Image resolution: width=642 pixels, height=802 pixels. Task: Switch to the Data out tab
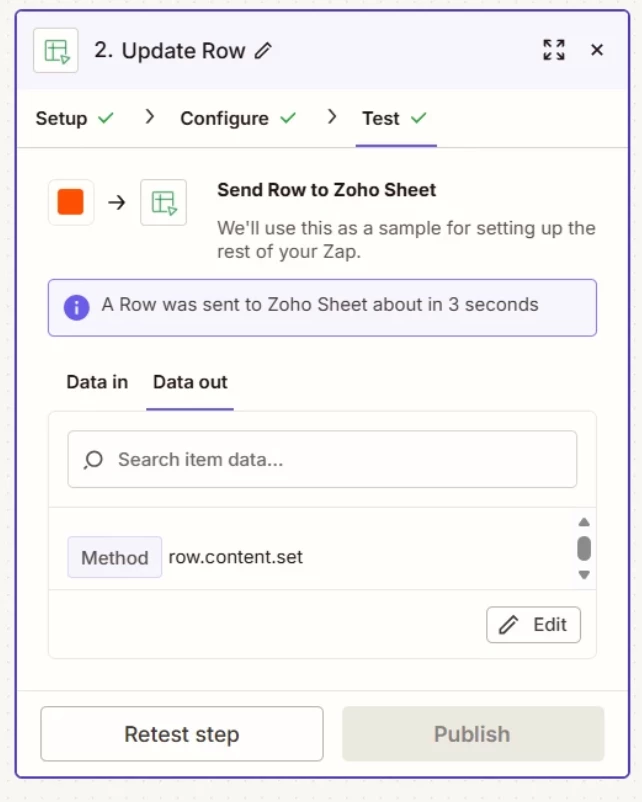click(190, 382)
